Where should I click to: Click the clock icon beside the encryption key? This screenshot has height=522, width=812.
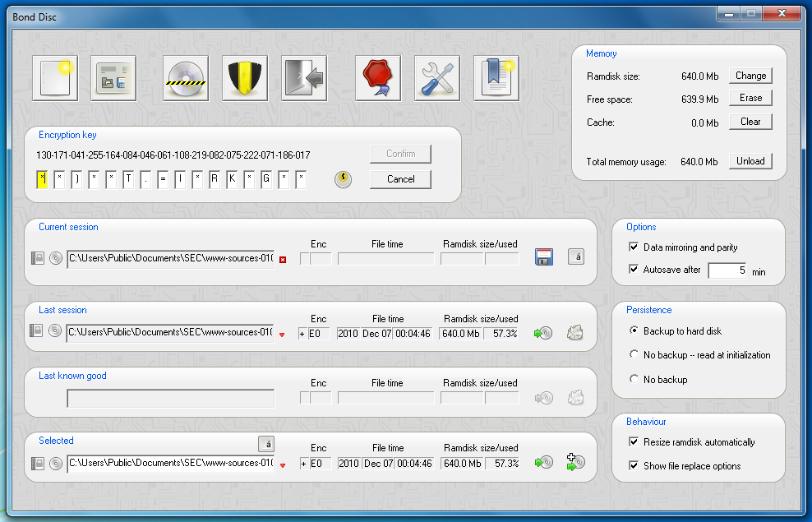tap(343, 179)
